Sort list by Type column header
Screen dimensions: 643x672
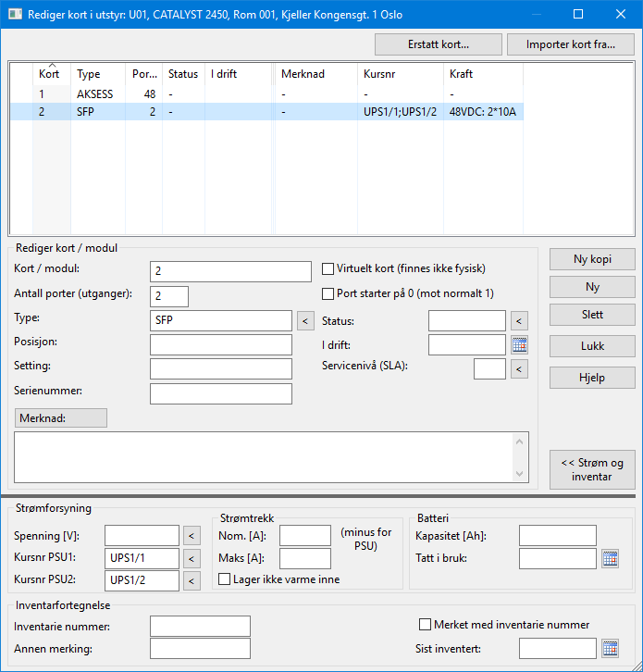click(x=98, y=74)
